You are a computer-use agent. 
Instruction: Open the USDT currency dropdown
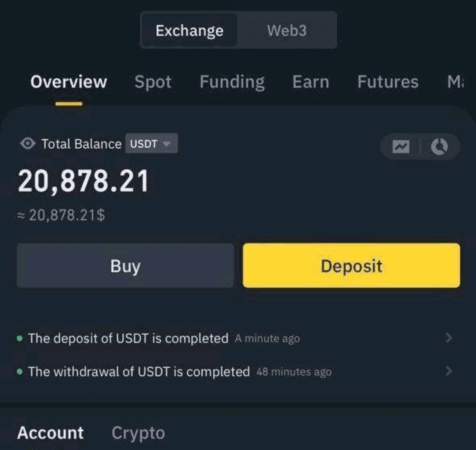[x=151, y=143]
